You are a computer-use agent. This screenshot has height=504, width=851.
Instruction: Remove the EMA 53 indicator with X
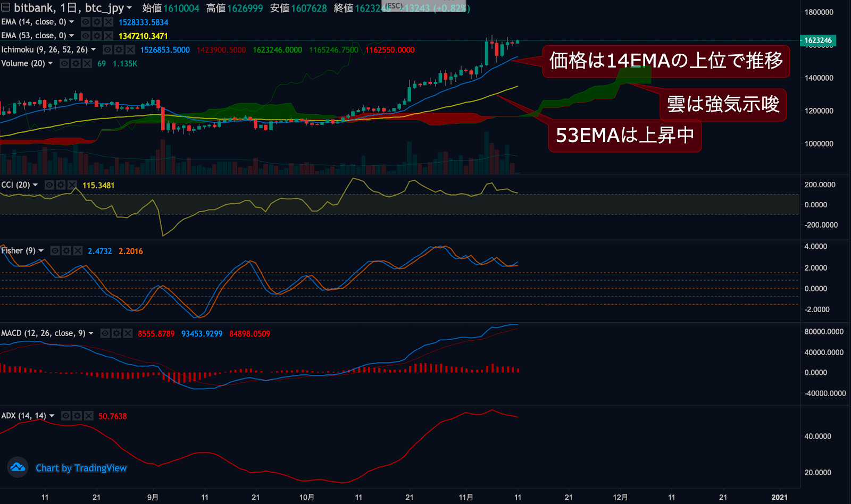(x=109, y=36)
